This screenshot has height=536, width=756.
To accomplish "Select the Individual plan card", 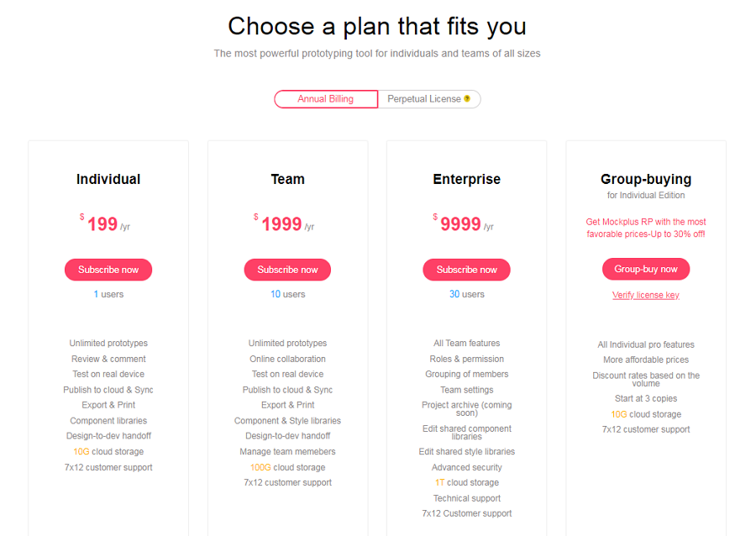I will (108, 179).
